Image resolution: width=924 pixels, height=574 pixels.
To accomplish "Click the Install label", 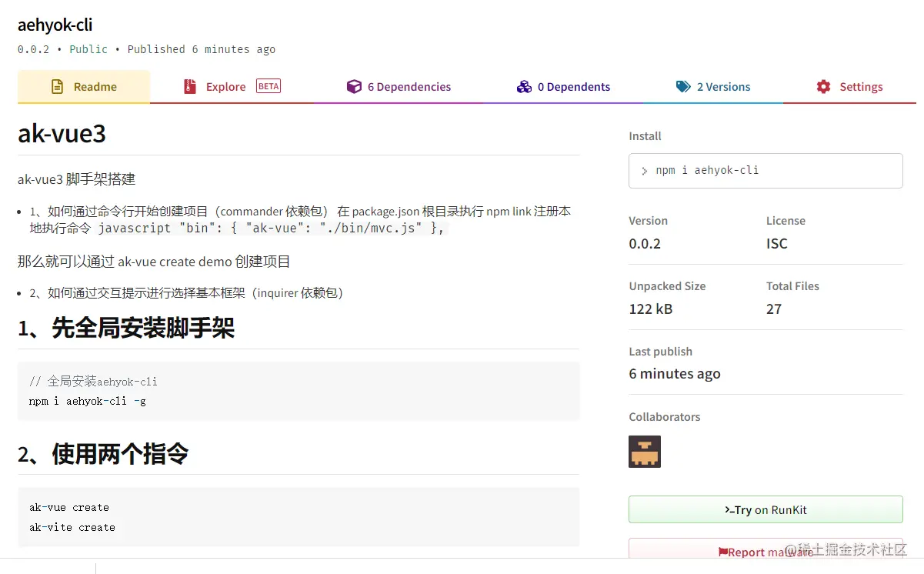I will coord(645,136).
